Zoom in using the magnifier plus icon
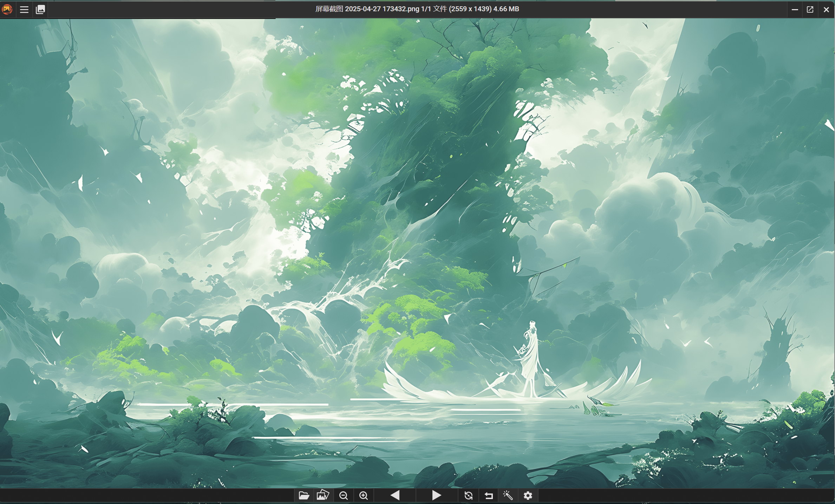Screen dimensions: 835x504 click(364, 496)
